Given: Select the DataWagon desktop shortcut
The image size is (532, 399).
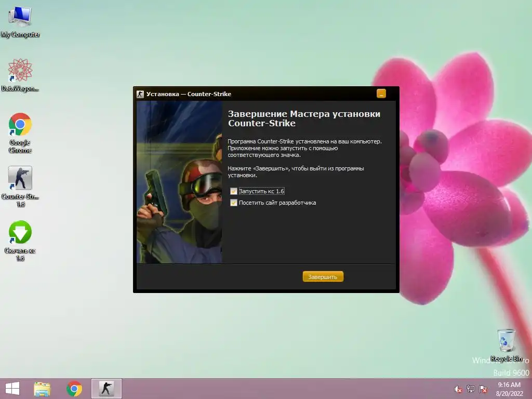Looking at the screenshot, I should point(20,75).
